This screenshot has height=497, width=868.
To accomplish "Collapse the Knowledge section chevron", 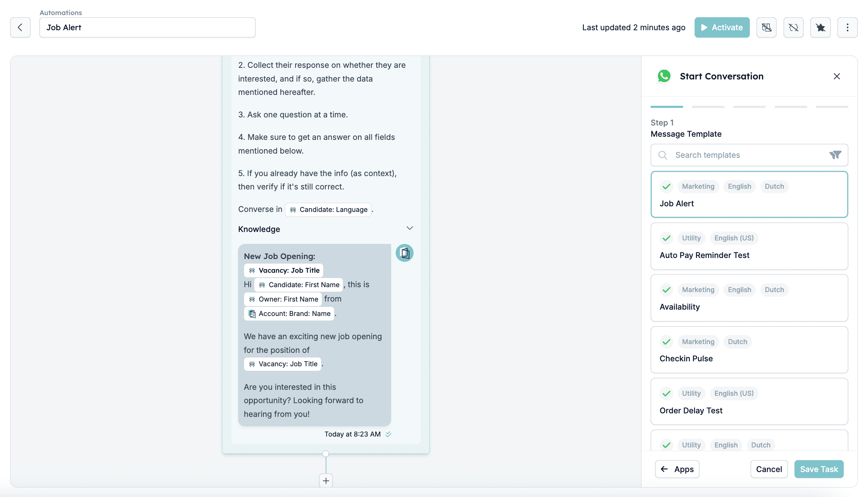I will point(410,228).
